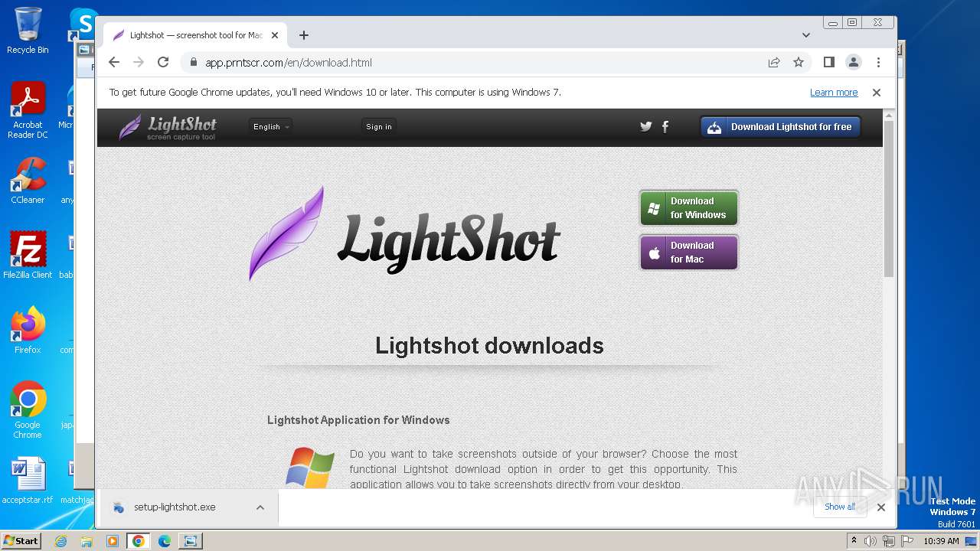This screenshot has height=551, width=980.
Task: Click Show all downloads button
Action: [x=841, y=507]
